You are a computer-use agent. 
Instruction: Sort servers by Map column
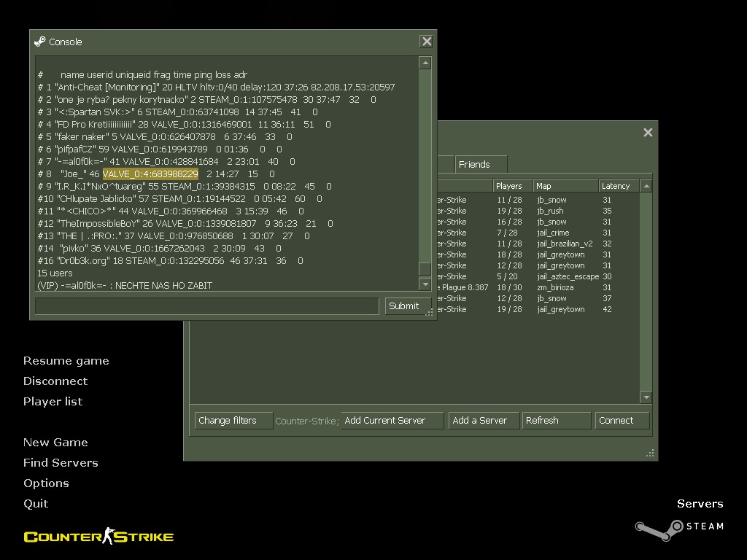point(565,186)
